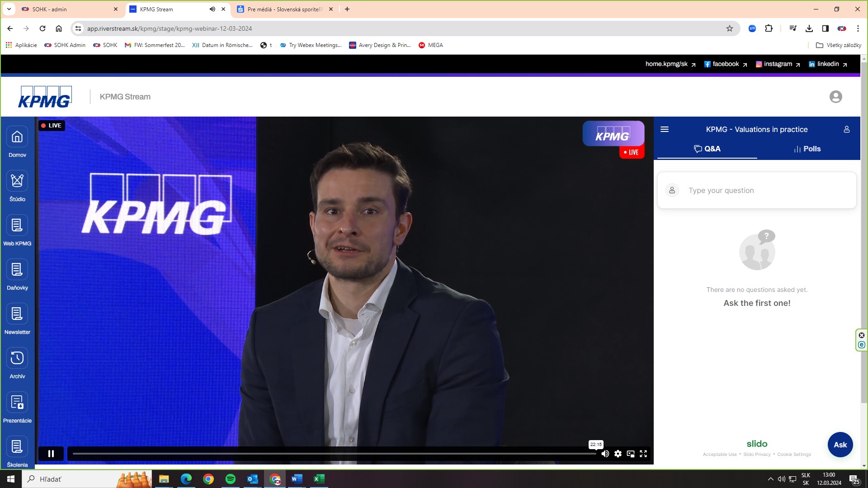Open the Extensions puzzle icon

click(x=769, y=28)
